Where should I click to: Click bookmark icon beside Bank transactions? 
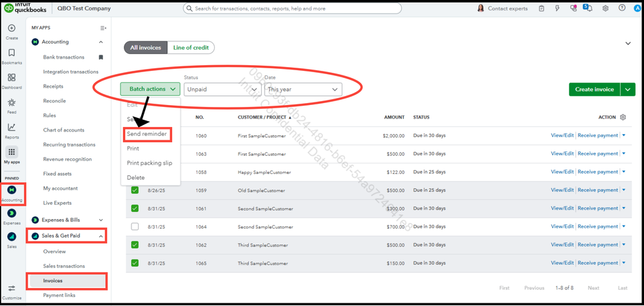[101, 57]
